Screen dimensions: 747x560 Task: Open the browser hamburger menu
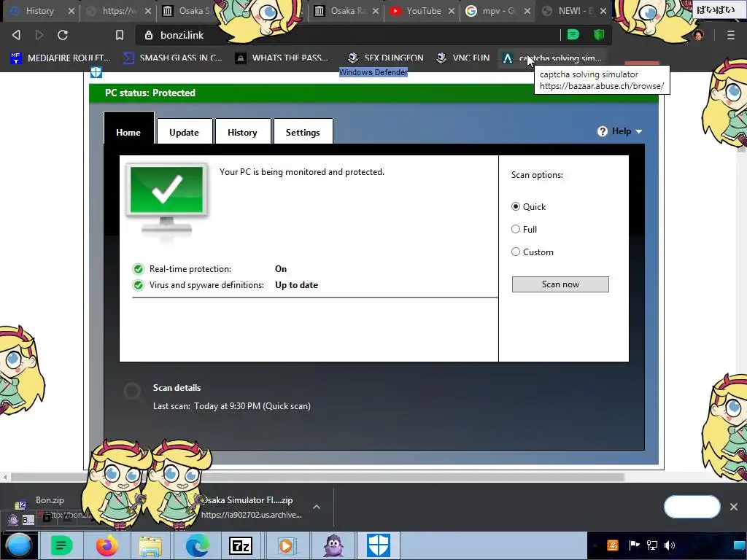pyautogui.click(x=730, y=35)
